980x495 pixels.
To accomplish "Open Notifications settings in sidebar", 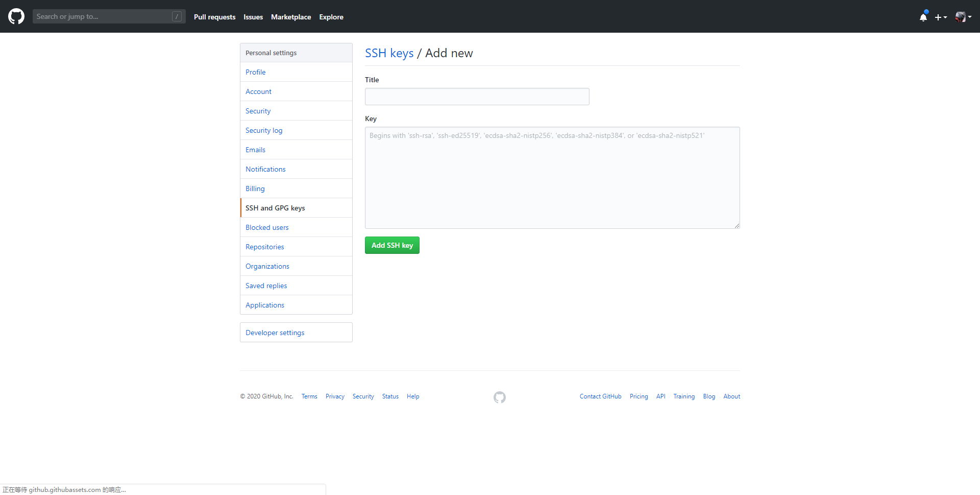I will pyautogui.click(x=296, y=169).
